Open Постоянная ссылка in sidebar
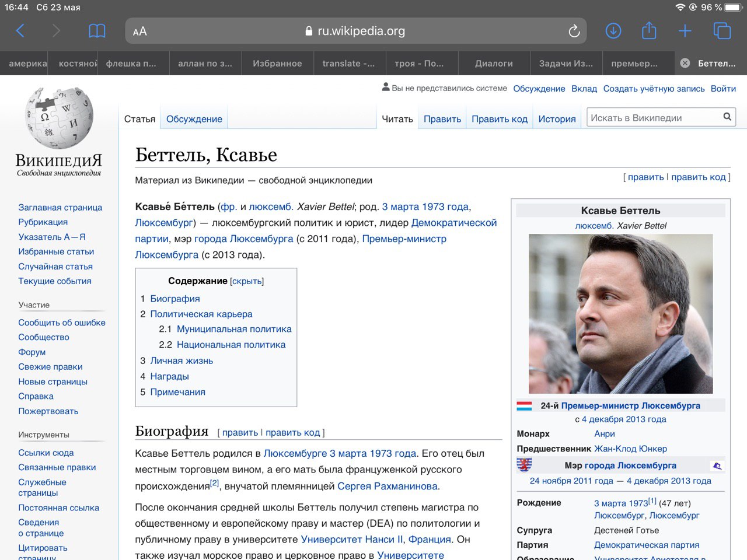 pyautogui.click(x=58, y=508)
